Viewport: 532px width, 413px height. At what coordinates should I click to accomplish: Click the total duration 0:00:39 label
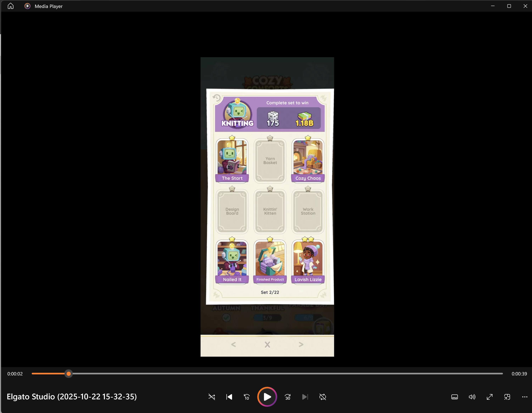[519, 374]
